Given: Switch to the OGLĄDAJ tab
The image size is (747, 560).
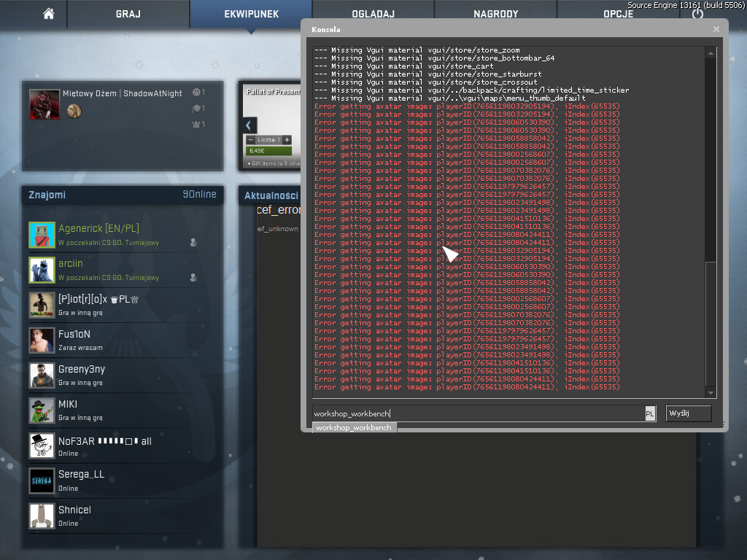Looking at the screenshot, I should click(x=373, y=14).
